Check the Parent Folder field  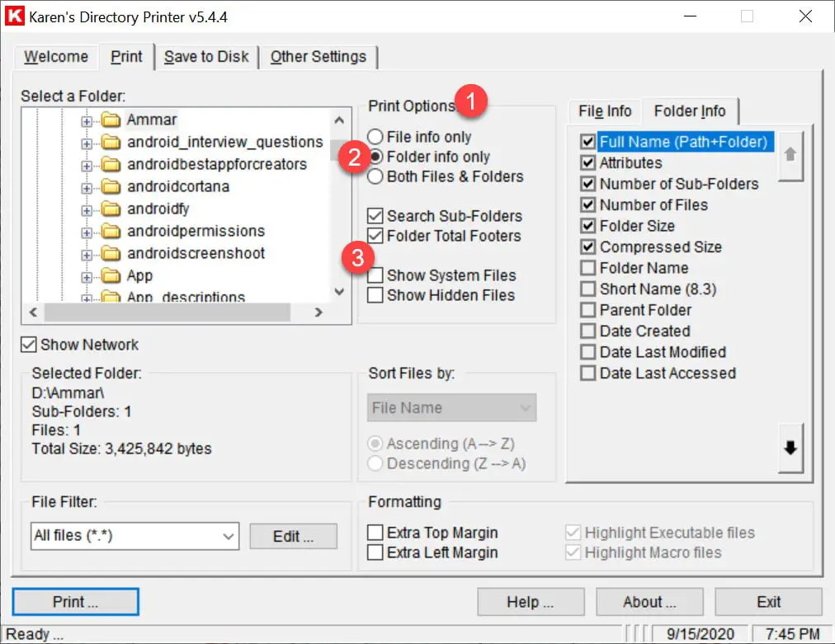588,310
